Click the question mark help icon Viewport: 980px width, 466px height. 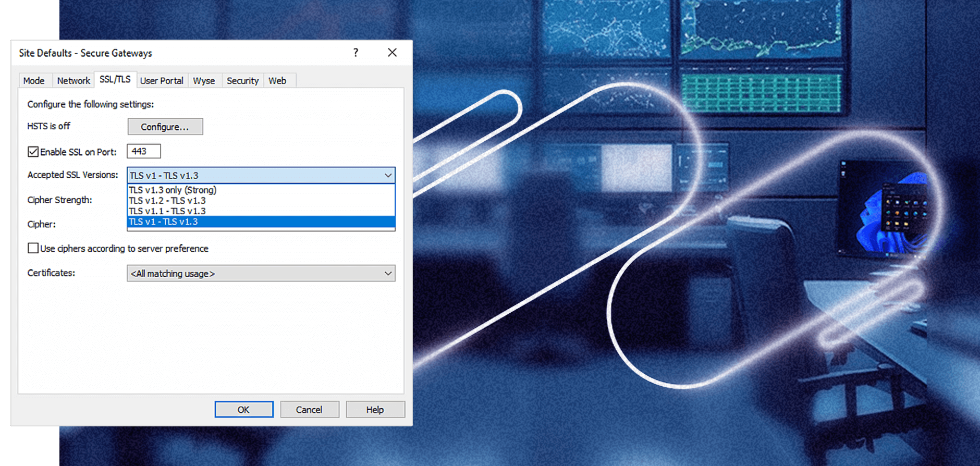click(356, 53)
